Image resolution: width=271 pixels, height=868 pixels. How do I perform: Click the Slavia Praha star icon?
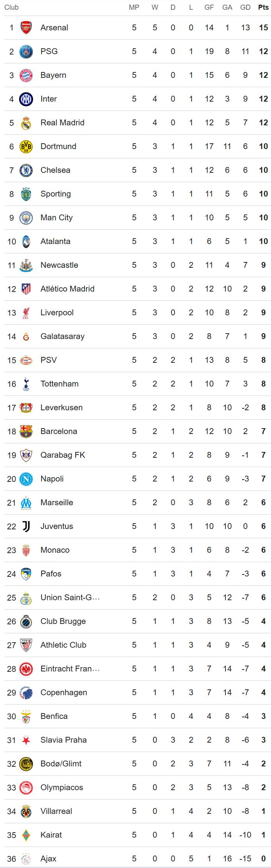[x=26, y=740]
